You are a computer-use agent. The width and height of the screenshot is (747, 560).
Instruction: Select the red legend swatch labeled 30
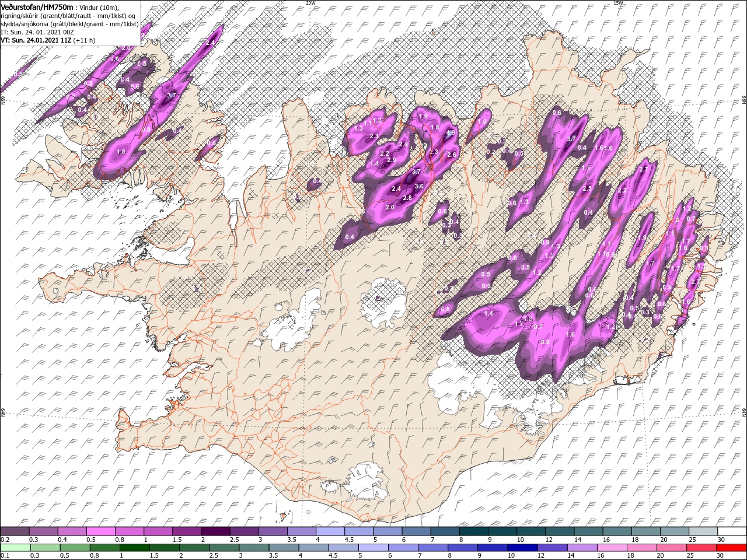click(731, 547)
